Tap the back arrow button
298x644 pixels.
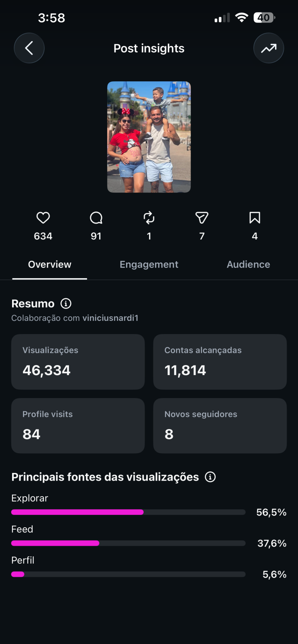29,48
